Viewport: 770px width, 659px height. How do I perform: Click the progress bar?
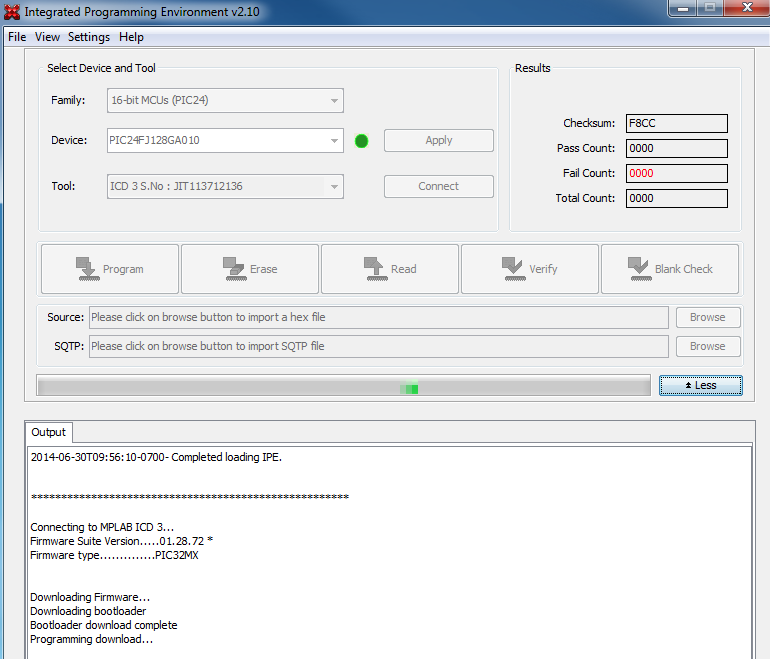343,386
